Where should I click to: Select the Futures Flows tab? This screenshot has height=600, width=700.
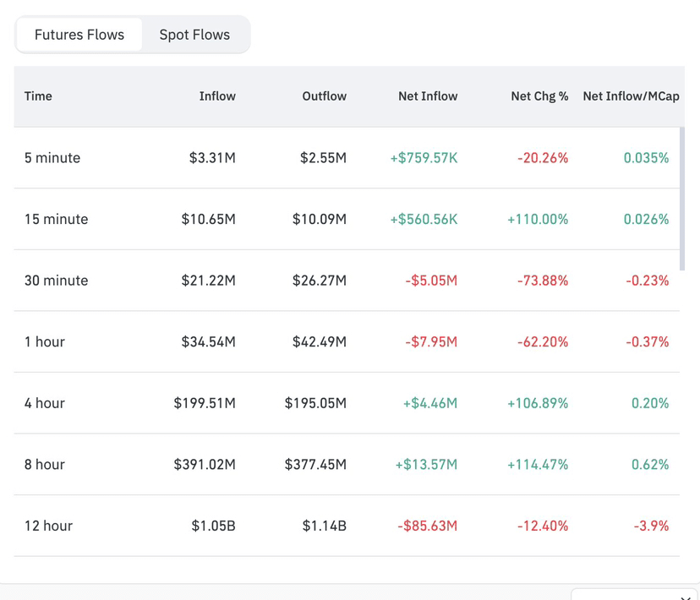pyautogui.click(x=79, y=35)
